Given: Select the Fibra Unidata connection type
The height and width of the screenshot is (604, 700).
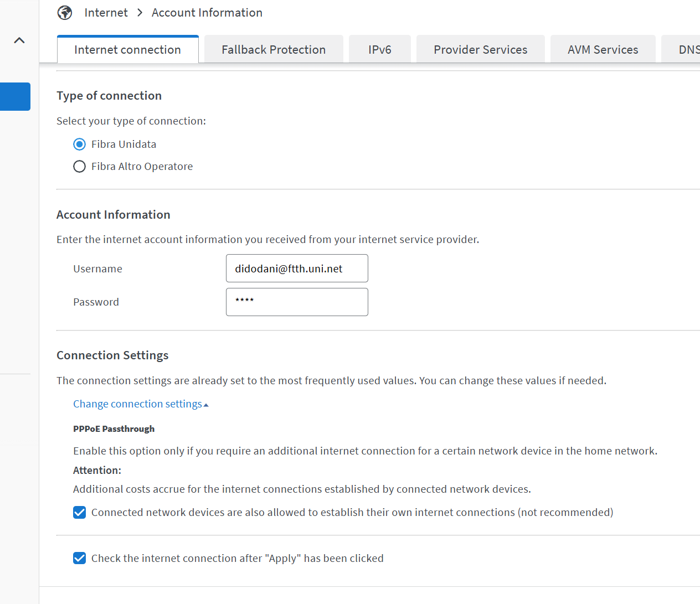Looking at the screenshot, I should [x=80, y=144].
